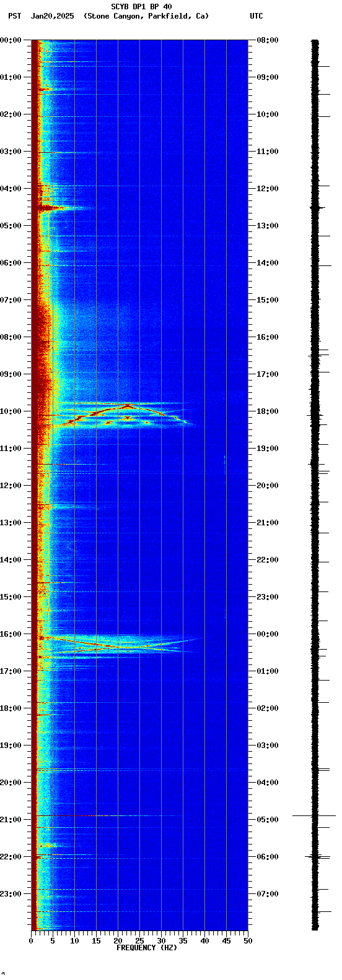Select the 20 Hz frequency tick label
The height and width of the screenshot is (980, 342).
[x=118, y=941]
